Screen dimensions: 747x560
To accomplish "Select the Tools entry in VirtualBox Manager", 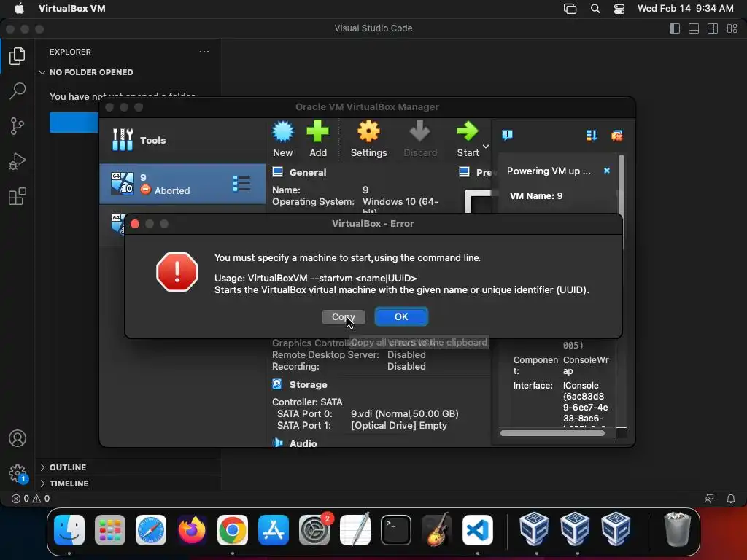I will coord(182,140).
